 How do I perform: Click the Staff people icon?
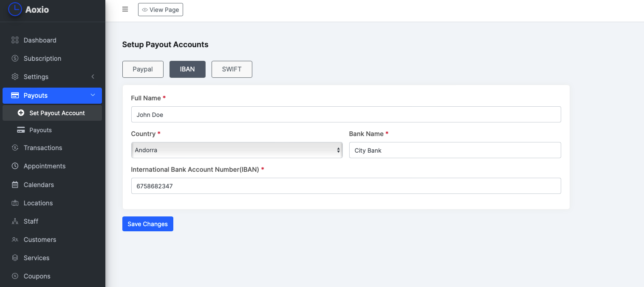pos(15,221)
